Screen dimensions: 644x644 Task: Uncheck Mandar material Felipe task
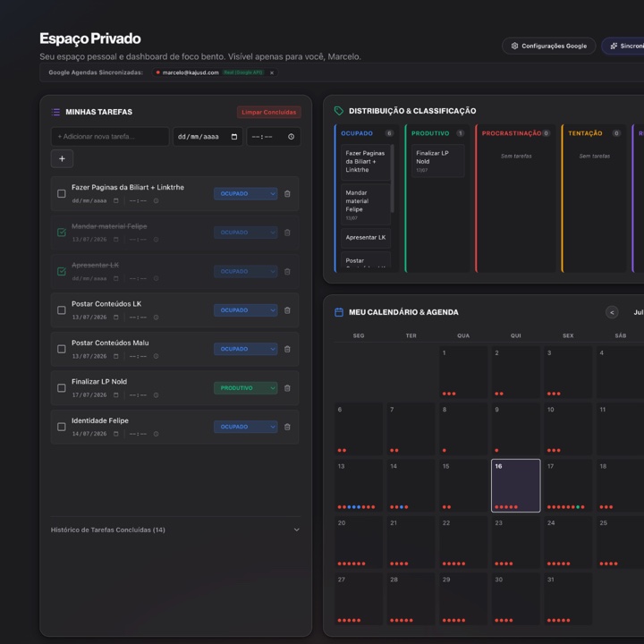pos(62,233)
